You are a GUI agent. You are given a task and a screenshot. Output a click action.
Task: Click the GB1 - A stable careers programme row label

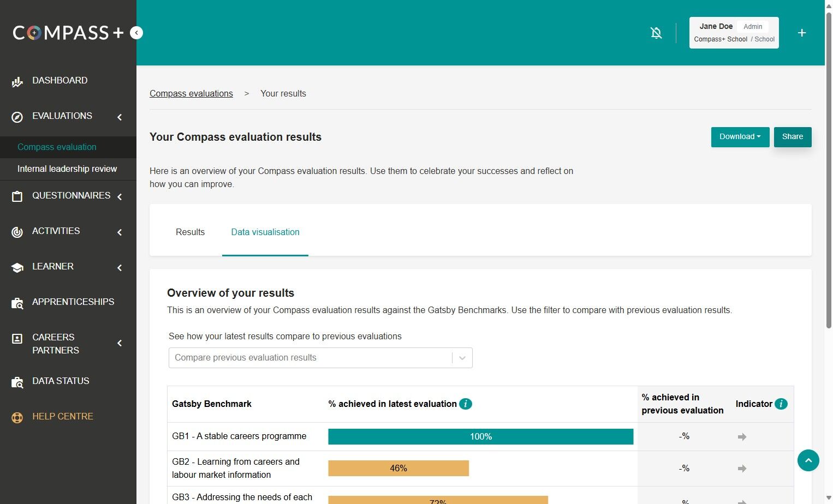239,436
